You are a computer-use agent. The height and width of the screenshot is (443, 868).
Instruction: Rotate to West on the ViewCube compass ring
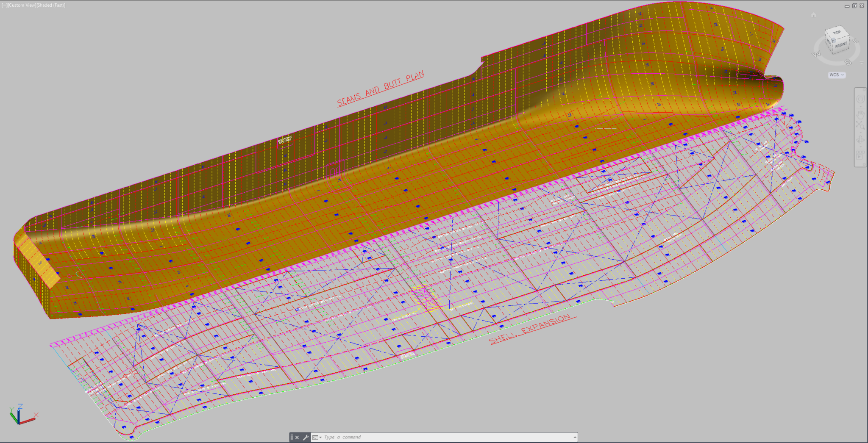(x=815, y=53)
